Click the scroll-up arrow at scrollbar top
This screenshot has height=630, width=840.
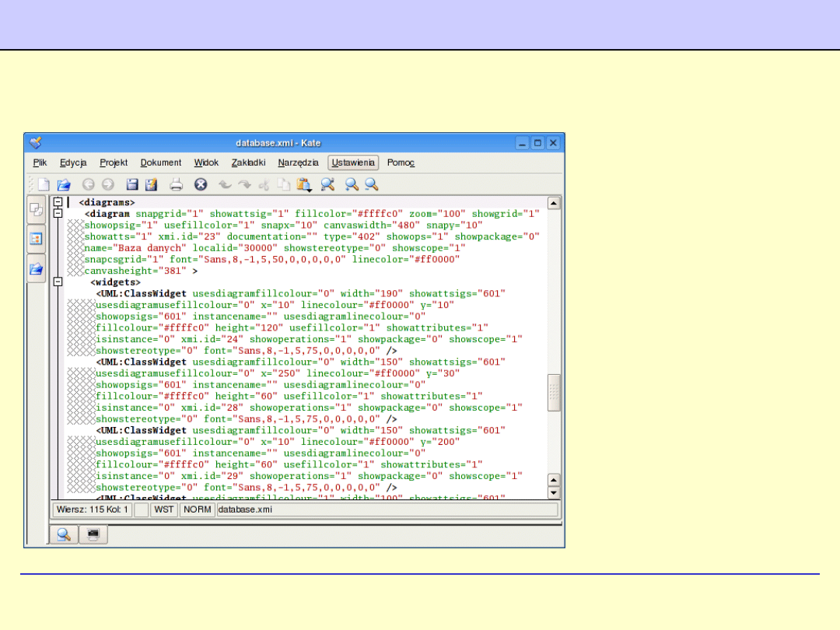tap(554, 203)
